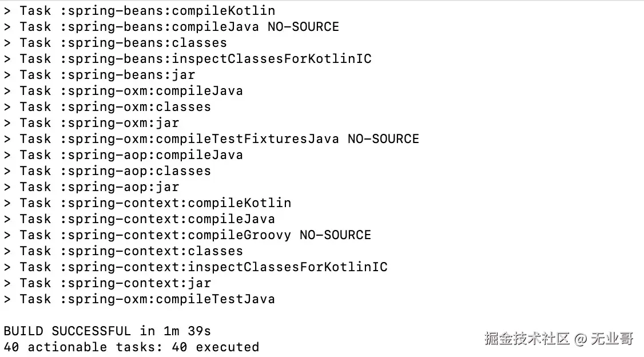Select the spring-oxm:classes task line
The image size is (644, 357).
point(107,107)
